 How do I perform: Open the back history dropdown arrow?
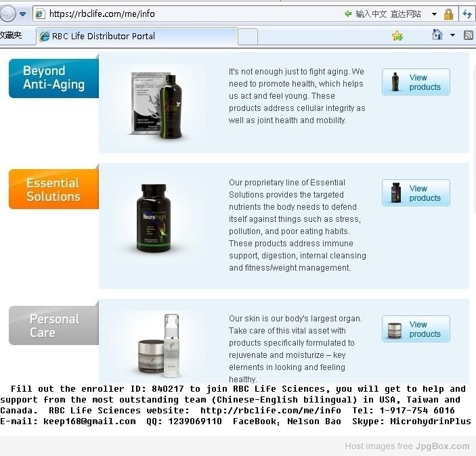point(23,14)
